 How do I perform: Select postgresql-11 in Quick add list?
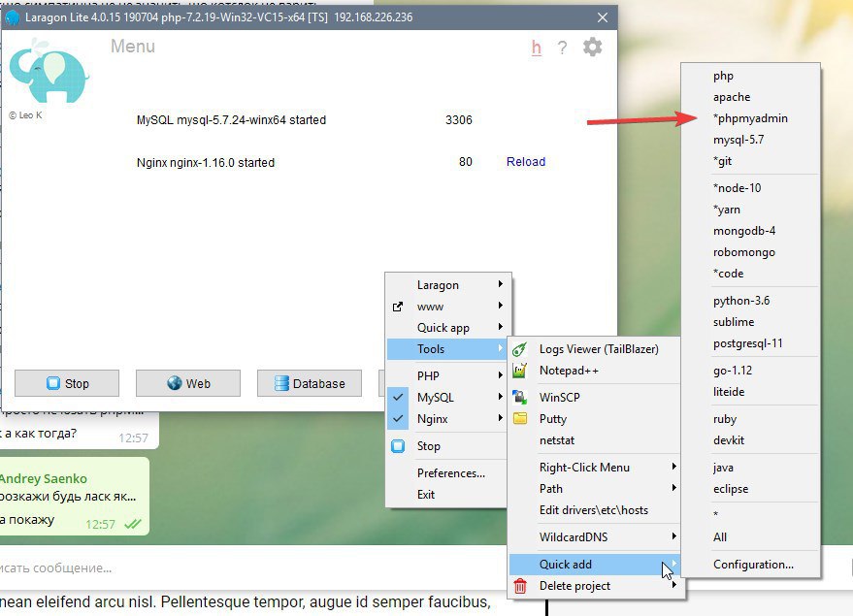750,343
